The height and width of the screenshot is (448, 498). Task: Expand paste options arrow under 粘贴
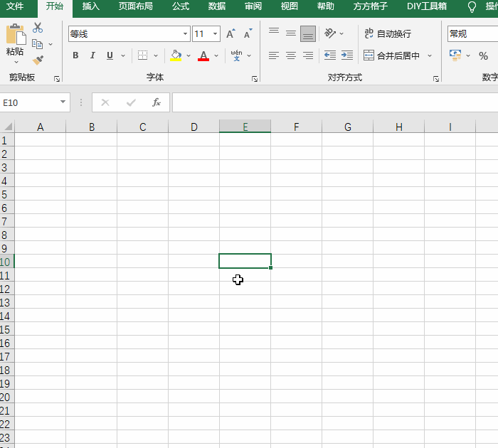(16, 63)
